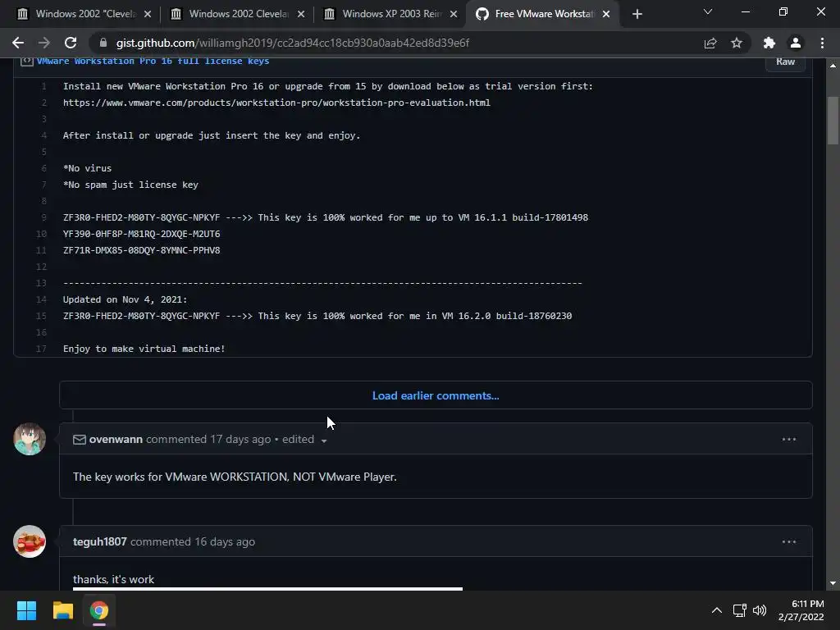Open the volume speaker tray icon
Image resolution: width=840 pixels, height=630 pixels.
(759, 610)
